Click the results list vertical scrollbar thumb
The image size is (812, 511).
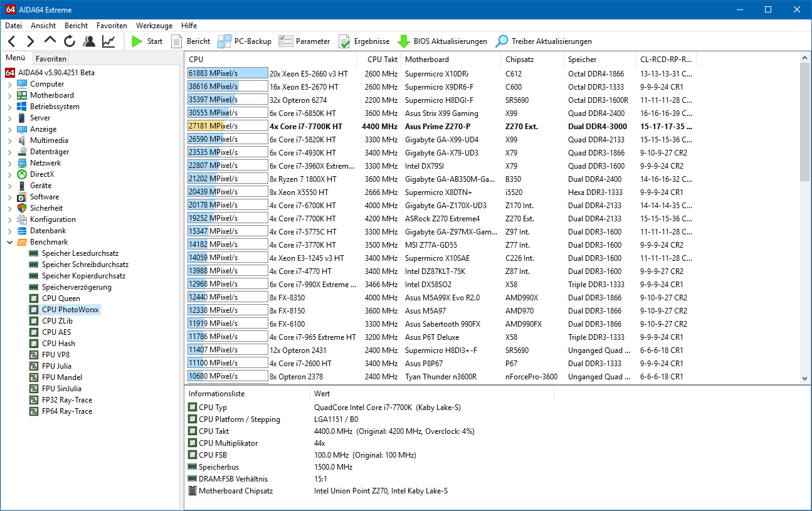[x=804, y=122]
